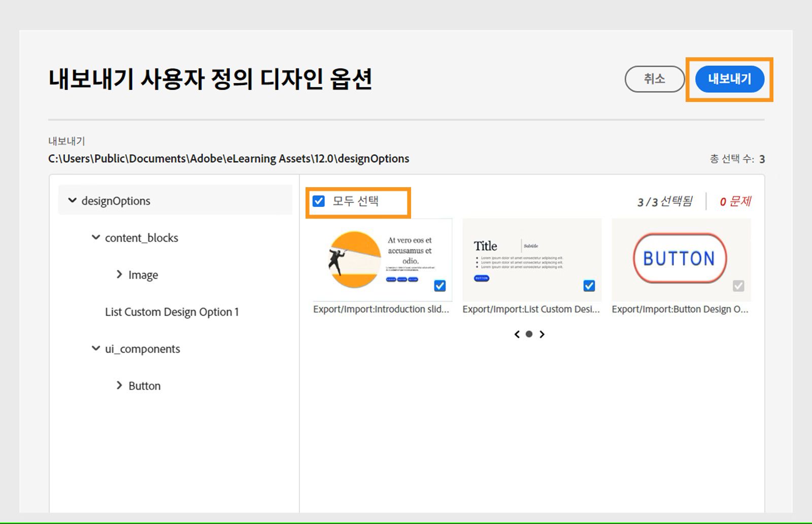Expand the Button tree node
This screenshot has width=812, height=524.
coord(120,386)
